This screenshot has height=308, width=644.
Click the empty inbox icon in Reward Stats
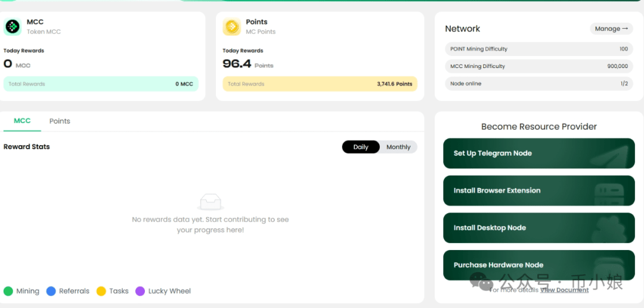tap(210, 202)
